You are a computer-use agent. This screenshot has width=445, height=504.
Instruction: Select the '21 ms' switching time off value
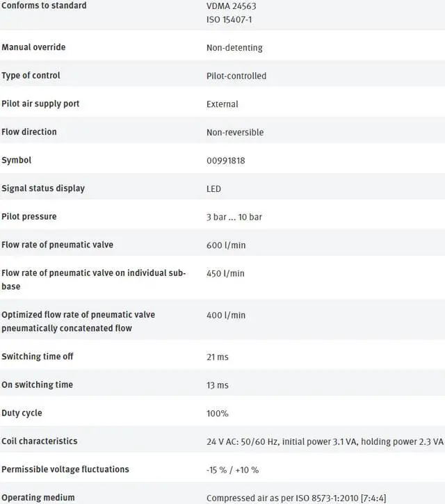coord(218,357)
